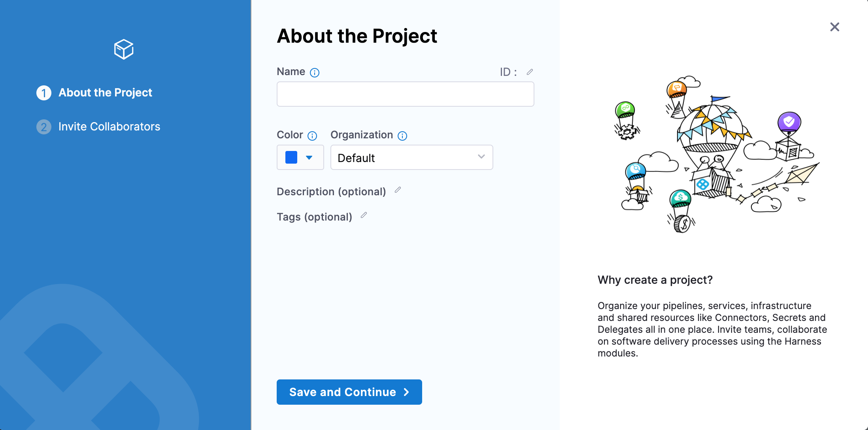Screen dimensions: 868x430
Task: Go to Invite Collaborators step
Action: coord(109,126)
